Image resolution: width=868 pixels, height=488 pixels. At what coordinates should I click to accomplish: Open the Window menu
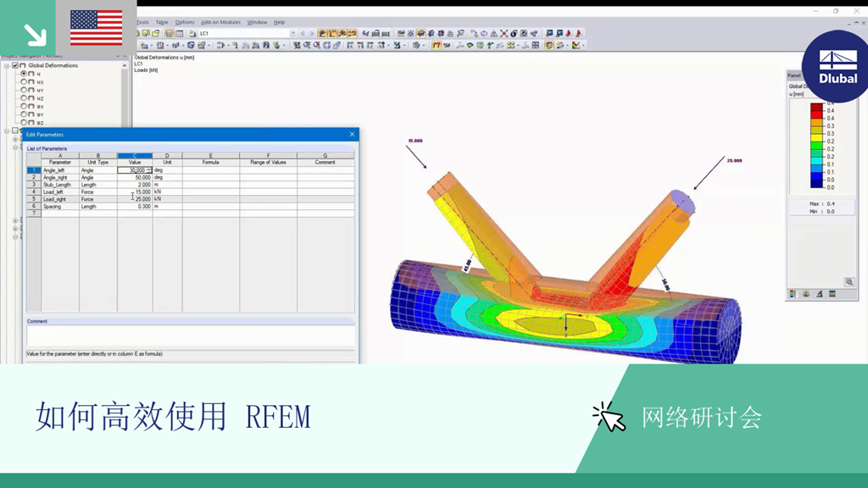[257, 22]
